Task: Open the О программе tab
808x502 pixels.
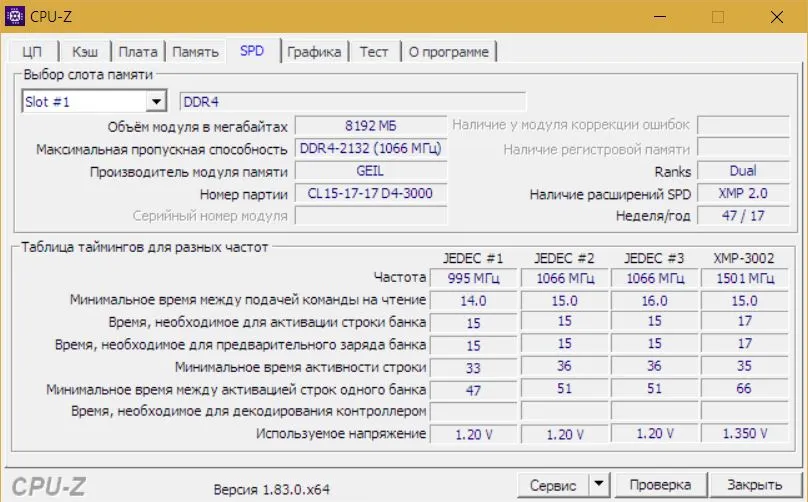Action: pos(448,52)
